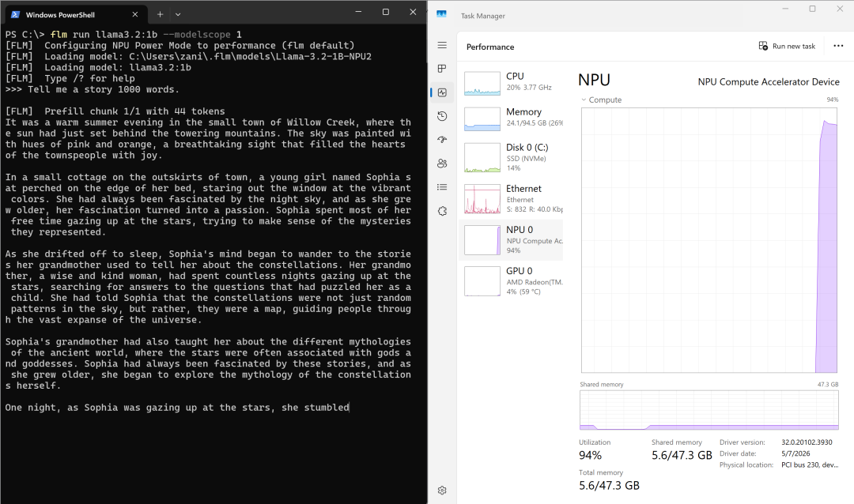Open PowerShell tab dropdown arrow
854x504 pixels.
[178, 15]
